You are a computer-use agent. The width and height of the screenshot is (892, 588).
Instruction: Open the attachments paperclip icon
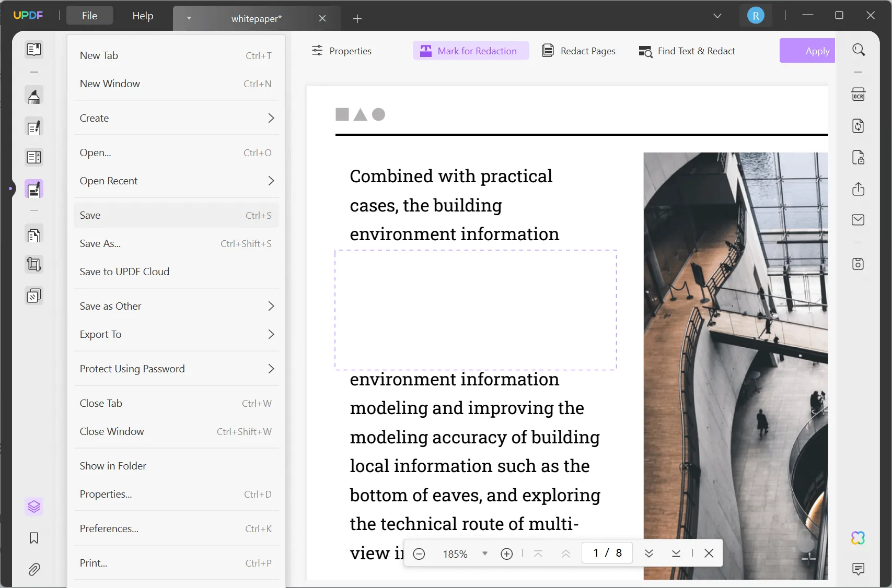click(34, 569)
